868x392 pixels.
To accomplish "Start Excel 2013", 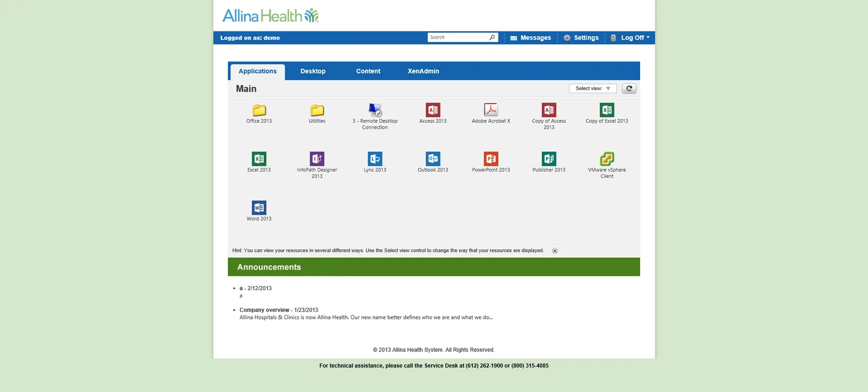I will coord(259,159).
